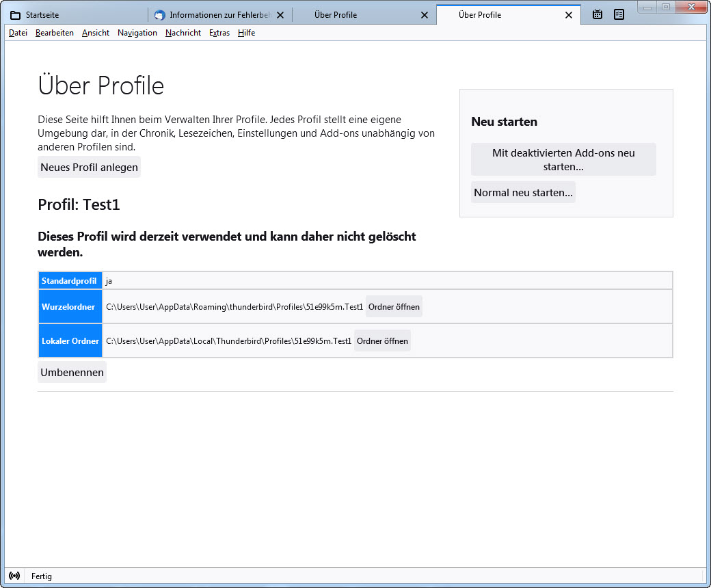Click the online status icon in status bar

coord(14,576)
